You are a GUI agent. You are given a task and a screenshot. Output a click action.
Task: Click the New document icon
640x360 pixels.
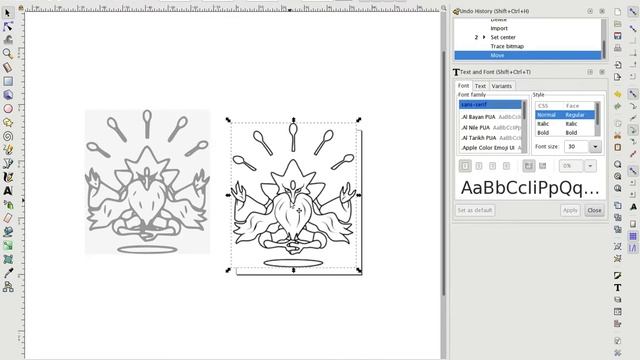click(618, 12)
